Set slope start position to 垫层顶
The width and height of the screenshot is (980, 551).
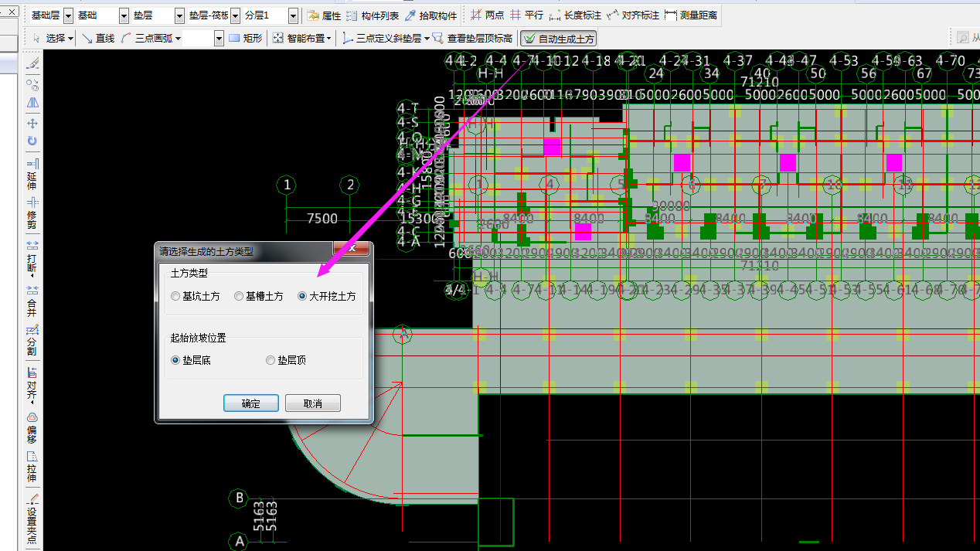tap(286, 360)
